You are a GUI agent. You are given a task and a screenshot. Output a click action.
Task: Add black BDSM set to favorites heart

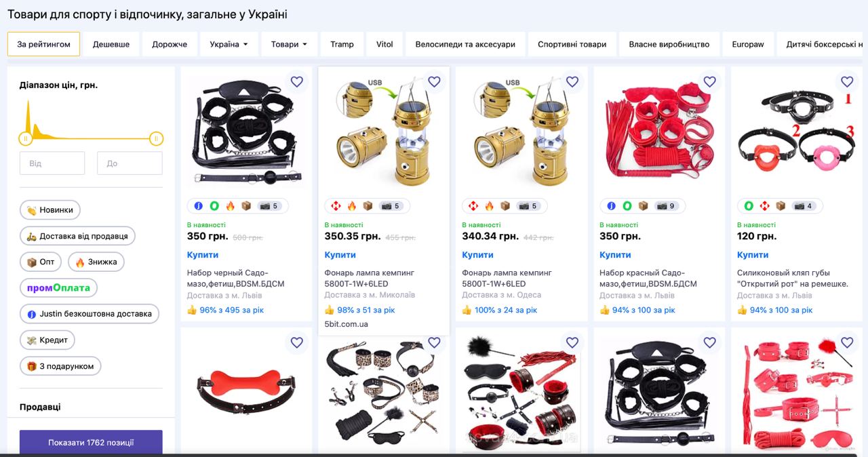pos(296,82)
